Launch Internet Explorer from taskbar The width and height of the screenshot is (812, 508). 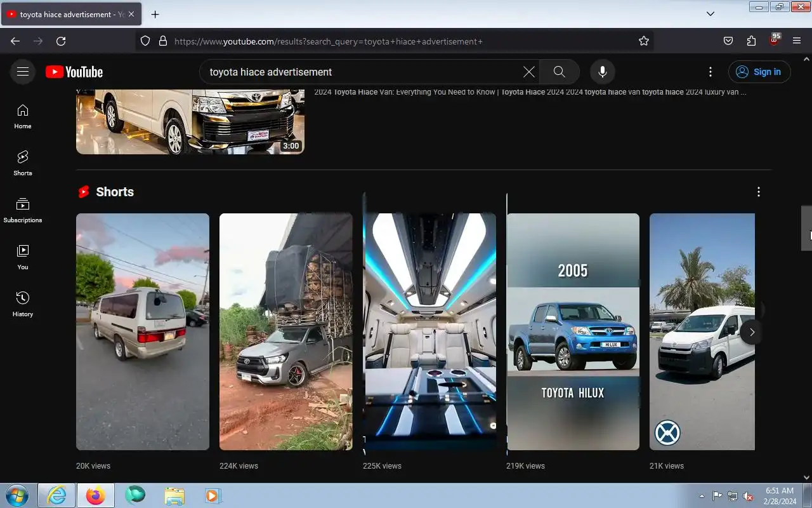point(56,495)
